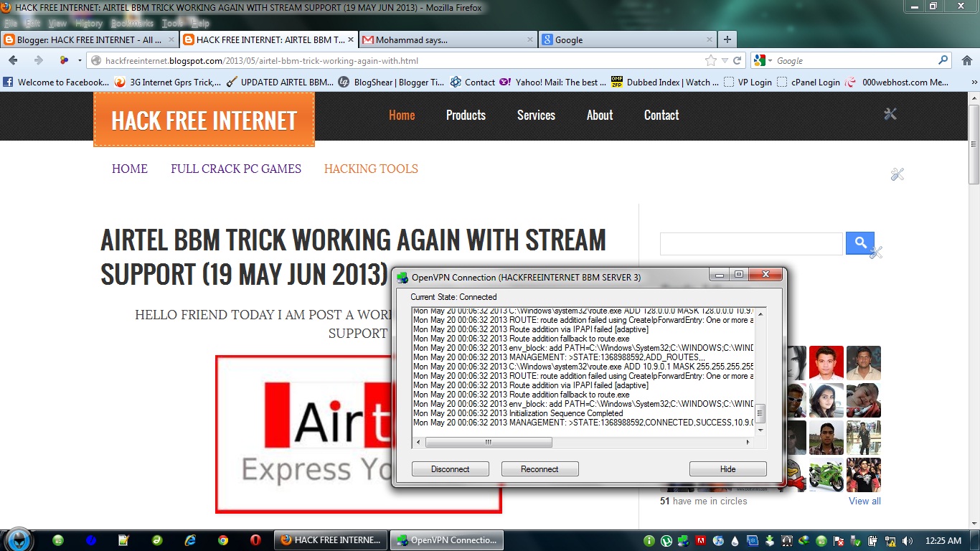
Task: Open the back/forward history dropdown arrow
Action: click(x=80, y=61)
